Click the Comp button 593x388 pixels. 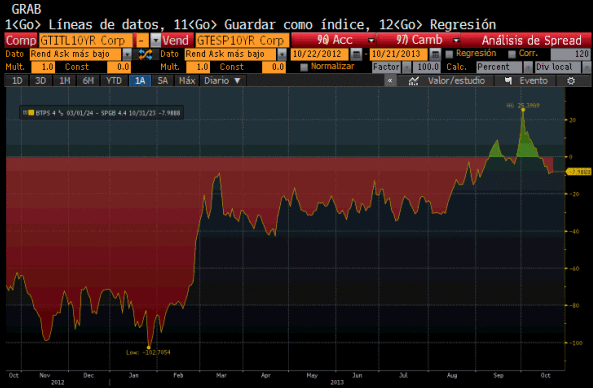21,40
